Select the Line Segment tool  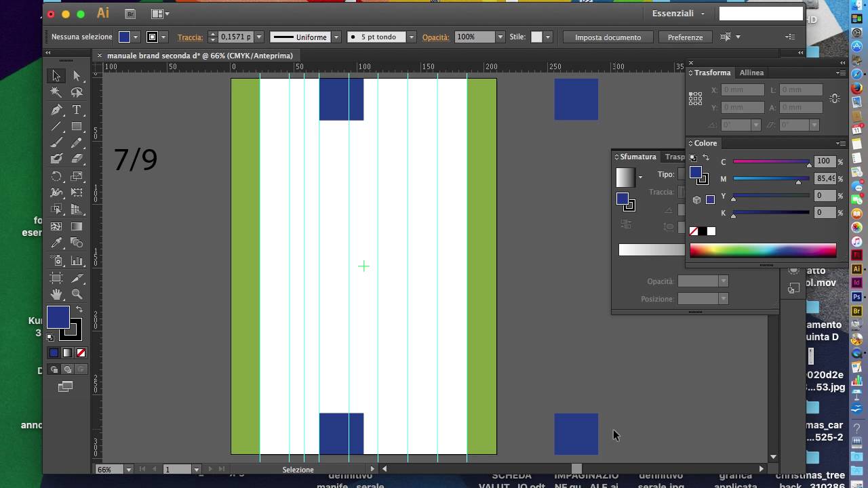pos(56,127)
